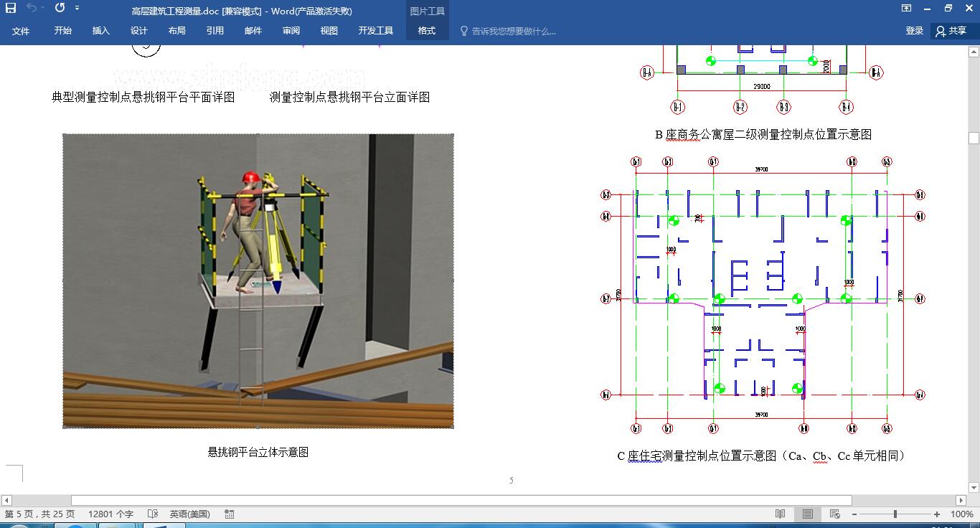Open the undo history dropdown arrow
Image resolution: width=980 pixels, height=528 pixels.
43,9
